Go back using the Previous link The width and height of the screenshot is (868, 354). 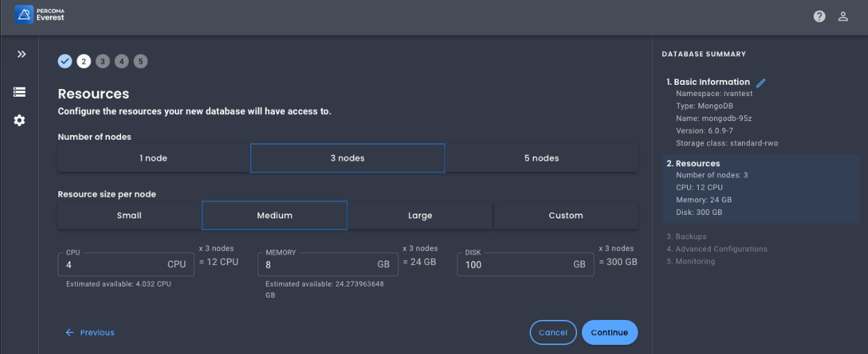pyautogui.click(x=90, y=332)
